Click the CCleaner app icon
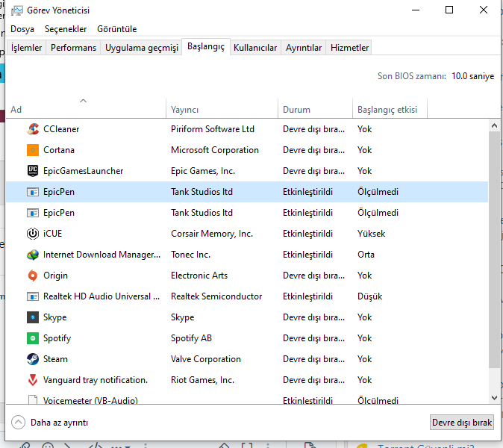503x448 pixels. (33, 129)
